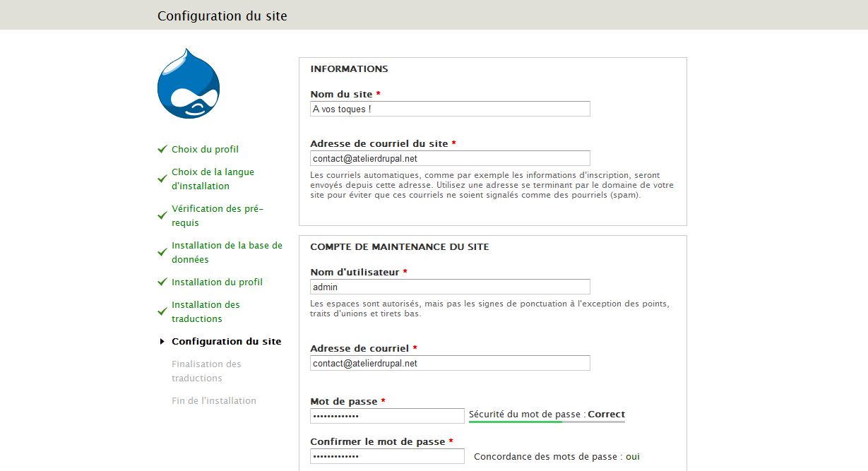The image size is (868, 471).
Task: Click the Installation du profil step label
Action: tap(217, 282)
